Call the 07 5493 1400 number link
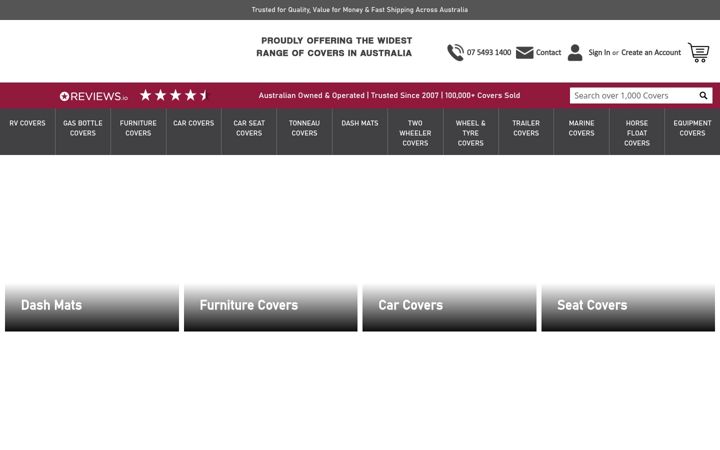720x450 pixels. point(489,52)
